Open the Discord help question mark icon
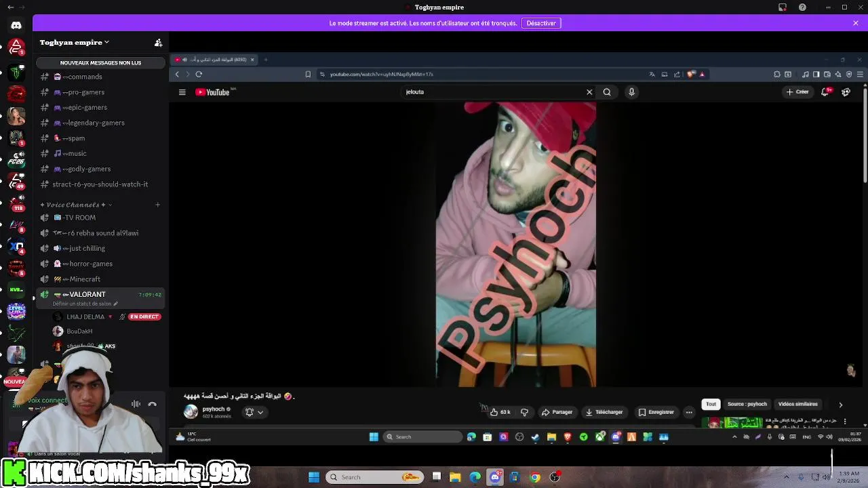 (803, 7)
